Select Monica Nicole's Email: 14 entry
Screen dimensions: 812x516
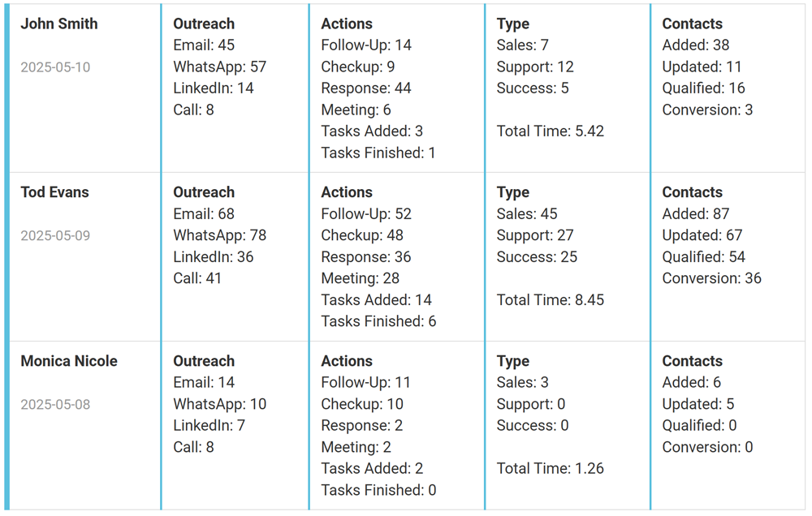pyautogui.click(x=204, y=383)
